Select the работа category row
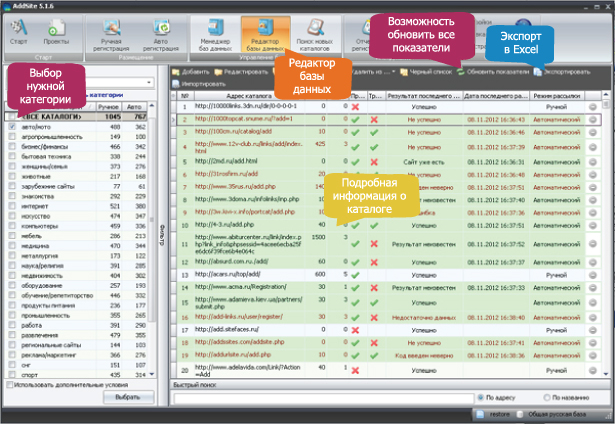This screenshot has width=615, height=425. [x=76, y=325]
